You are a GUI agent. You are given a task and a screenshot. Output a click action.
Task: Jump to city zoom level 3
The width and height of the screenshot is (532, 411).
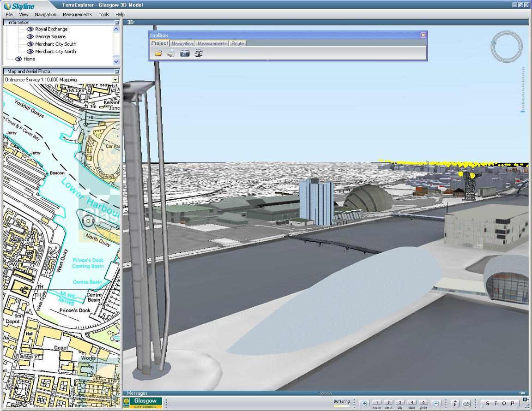(400, 403)
